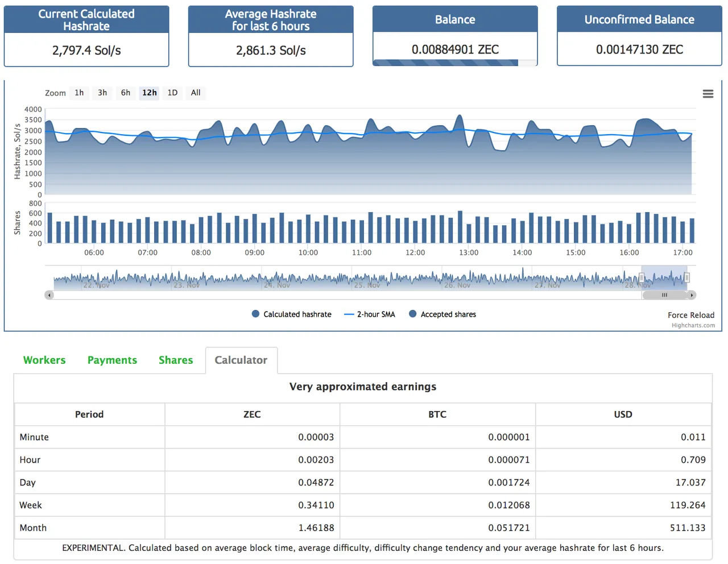
Task: Open Highcharts.com credit link
Action: pos(693,325)
